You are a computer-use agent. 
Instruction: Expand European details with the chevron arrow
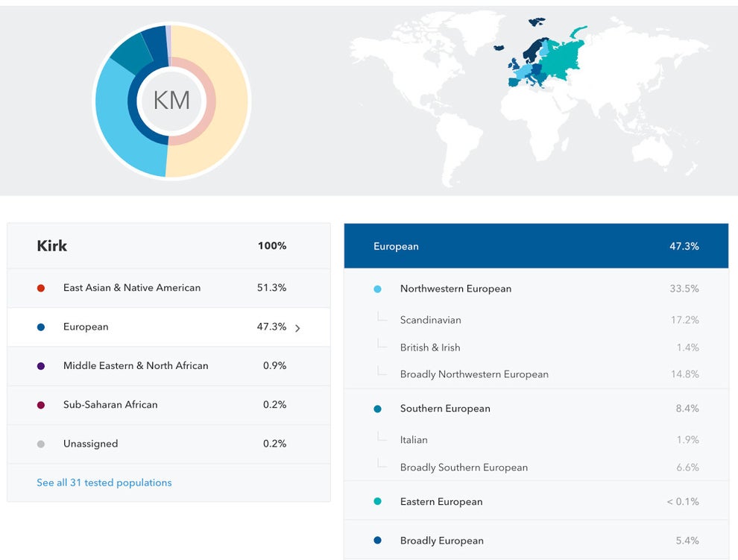coord(297,328)
